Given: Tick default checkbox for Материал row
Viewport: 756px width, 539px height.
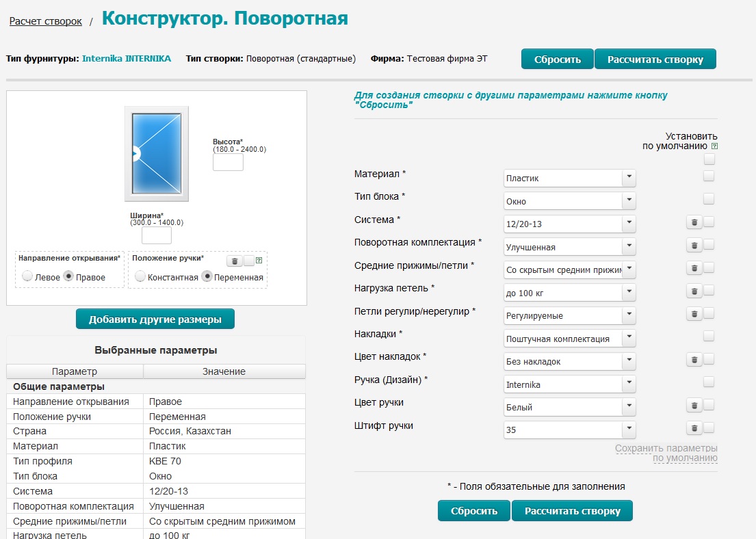Looking at the screenshot, I should pyautogui.click(x=709, y=176).
